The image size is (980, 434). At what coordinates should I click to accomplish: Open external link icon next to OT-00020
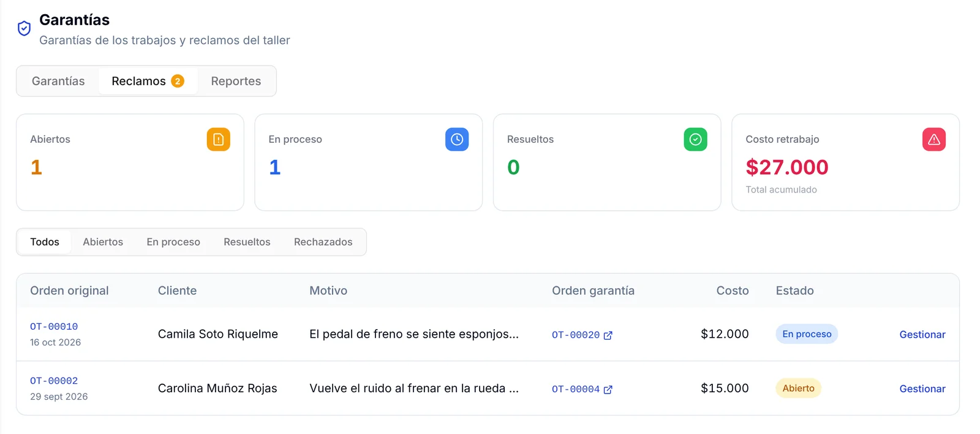[608, 335]
